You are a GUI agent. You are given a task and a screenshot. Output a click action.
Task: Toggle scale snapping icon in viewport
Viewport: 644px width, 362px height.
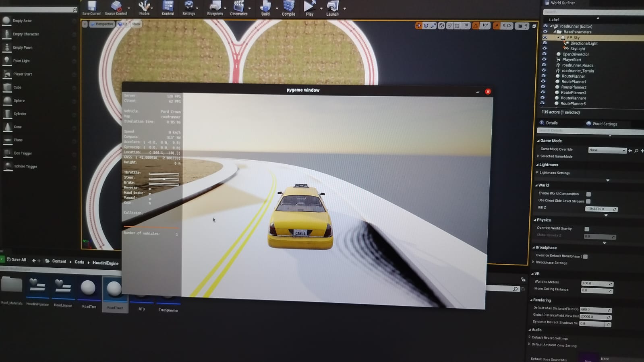click(x=496, y=25)
